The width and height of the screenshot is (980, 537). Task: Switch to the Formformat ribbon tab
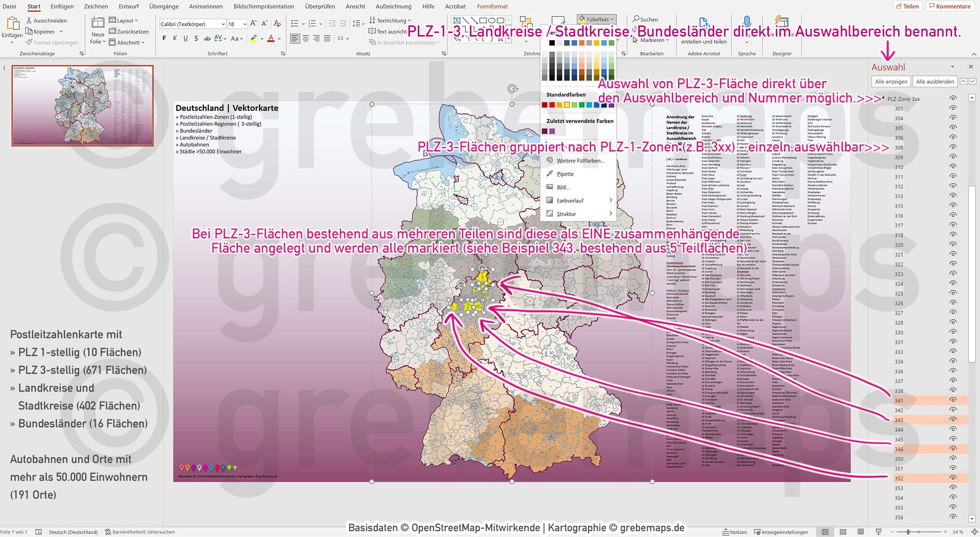pyautogui.click(x=492, y=6)
